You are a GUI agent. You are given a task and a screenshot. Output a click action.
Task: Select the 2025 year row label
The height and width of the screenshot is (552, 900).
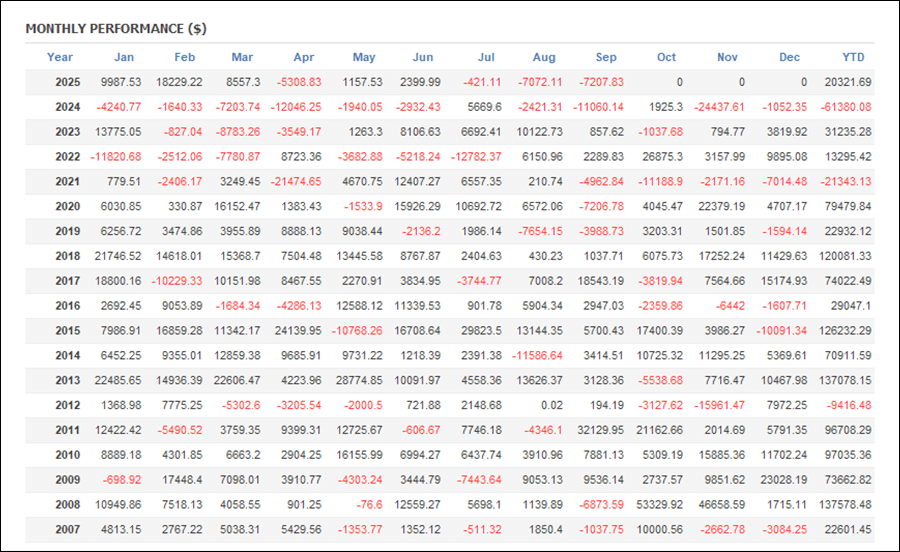coord(67,82)
